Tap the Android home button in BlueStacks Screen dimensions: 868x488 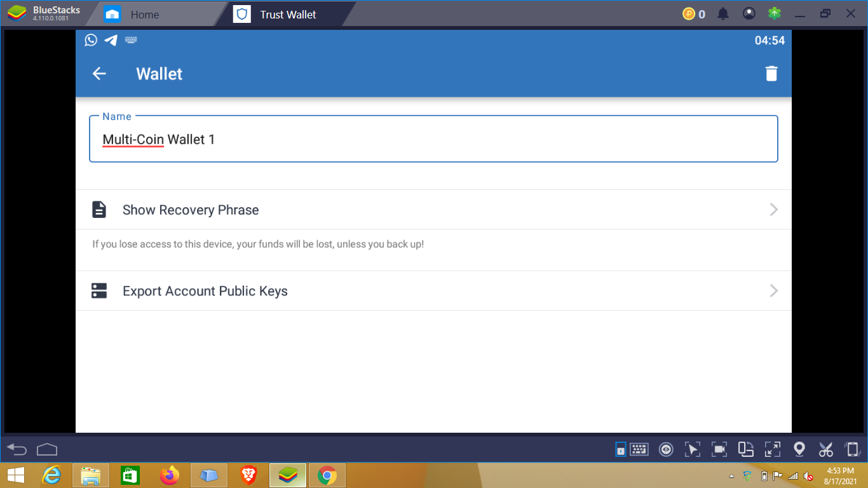point(47,450)
